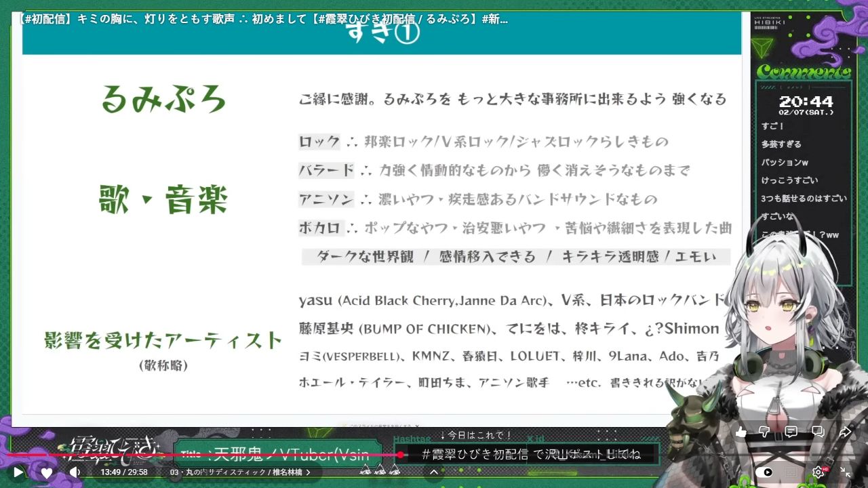
Task: Mute the video with the speaker icon
Action: pos(75,472)
